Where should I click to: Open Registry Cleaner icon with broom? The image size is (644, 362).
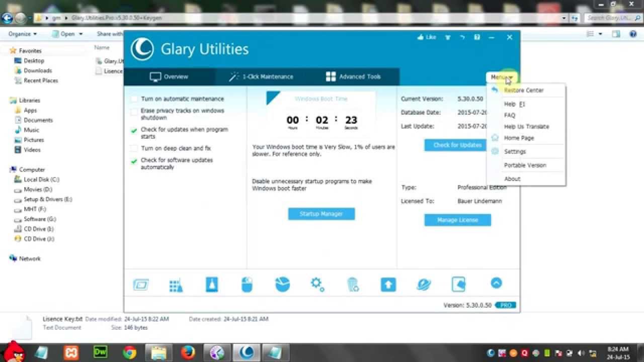(176, 285)
